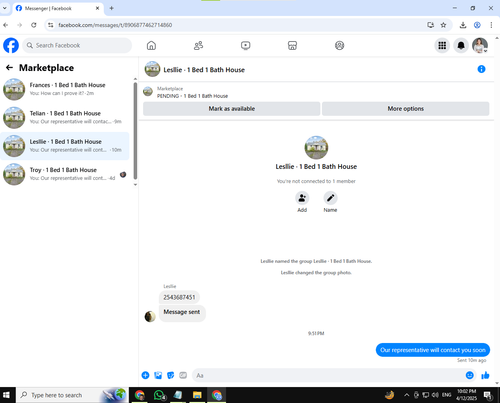Click Mark as available button
500x403 pixels.
(x=232, y=109)
